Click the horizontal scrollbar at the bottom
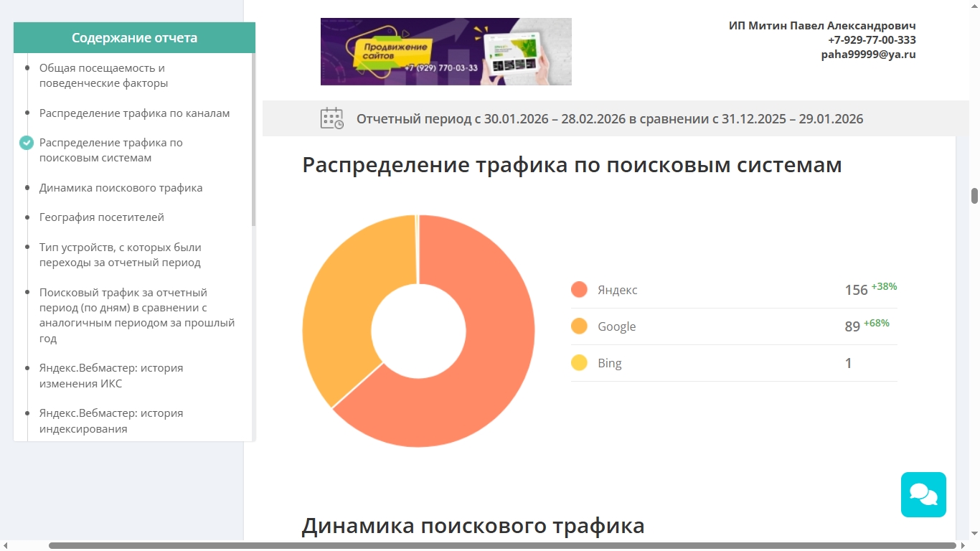 point(502,545)
